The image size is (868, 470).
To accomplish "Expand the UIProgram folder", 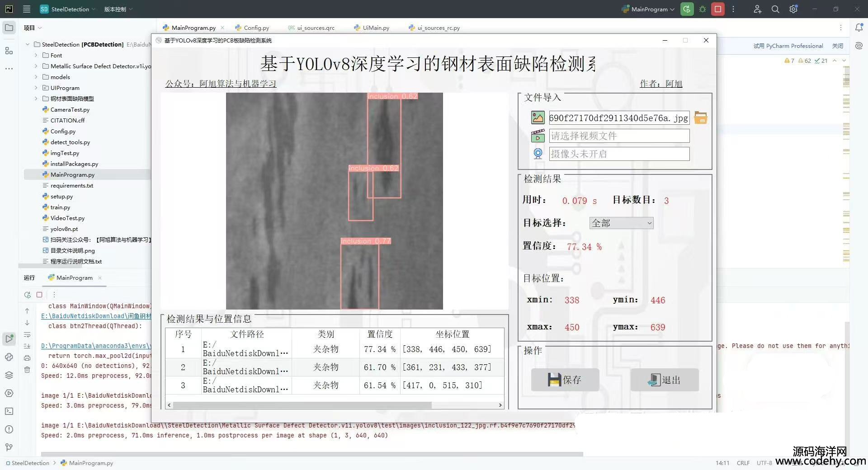I will pyautogui.click(x=36, y=88).
